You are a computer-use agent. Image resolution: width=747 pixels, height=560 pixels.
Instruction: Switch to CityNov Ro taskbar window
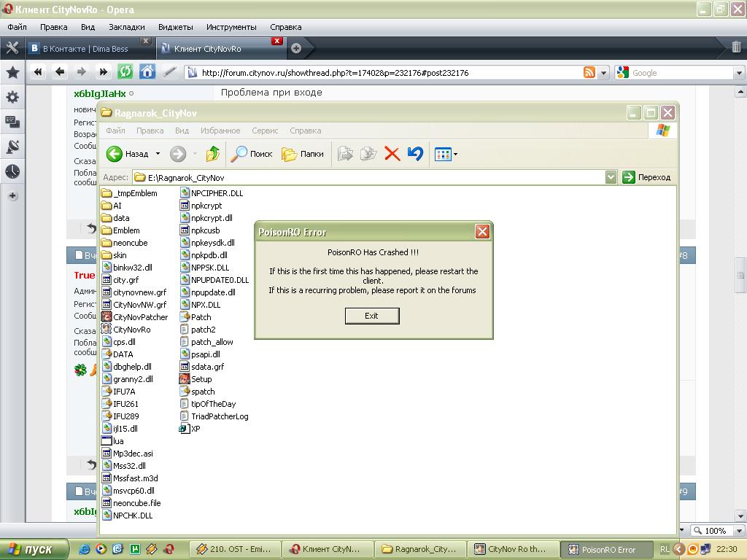(512, 549)
